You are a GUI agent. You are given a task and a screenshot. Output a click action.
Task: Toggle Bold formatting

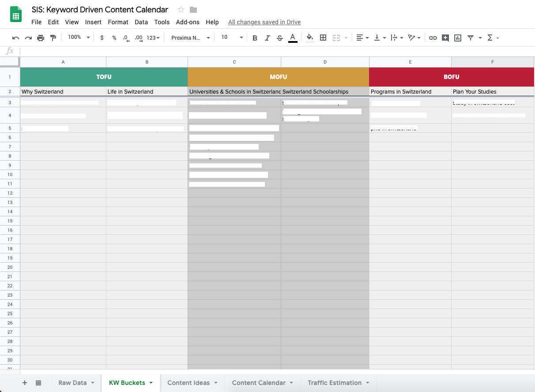click(x=255, y=38)
